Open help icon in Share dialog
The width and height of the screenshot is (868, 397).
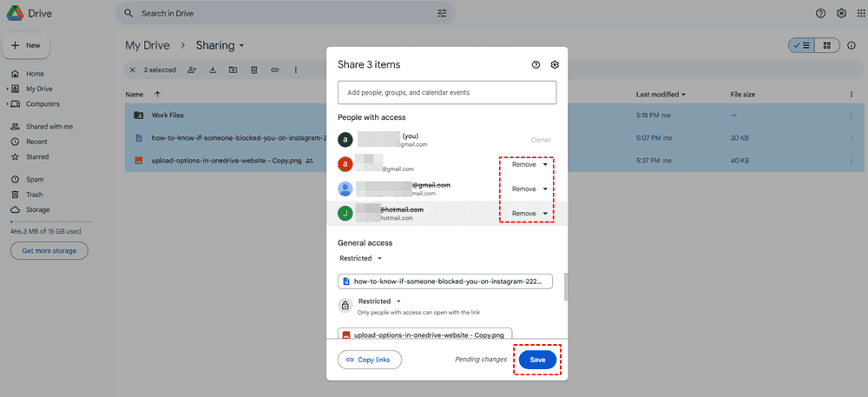click(x=536, y=65)
